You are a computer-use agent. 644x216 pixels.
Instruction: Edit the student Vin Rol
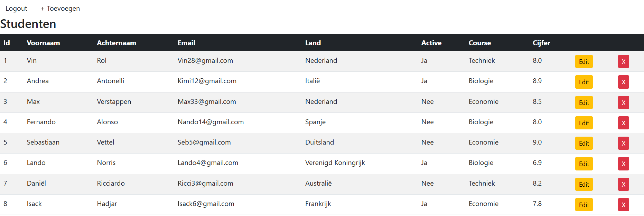pos(584,62)
